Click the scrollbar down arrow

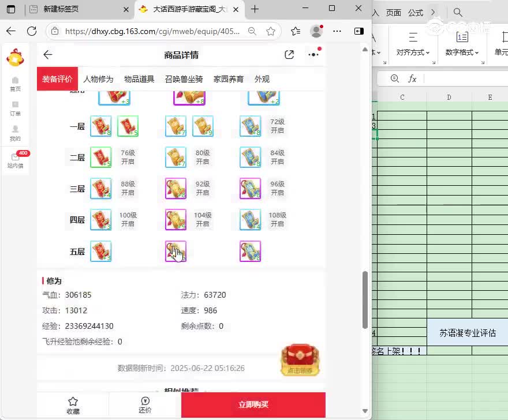(365, 411)
